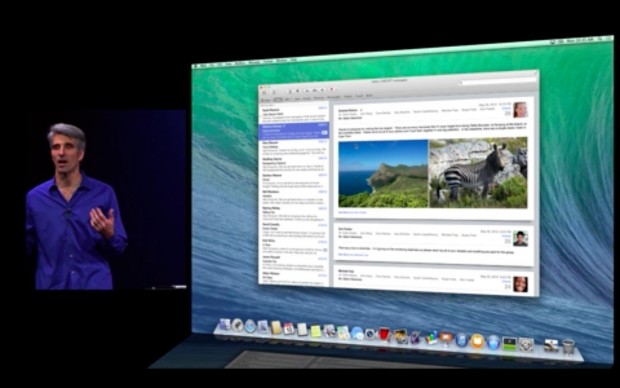Click sender avatar on second conversation message

pos(520,238)
